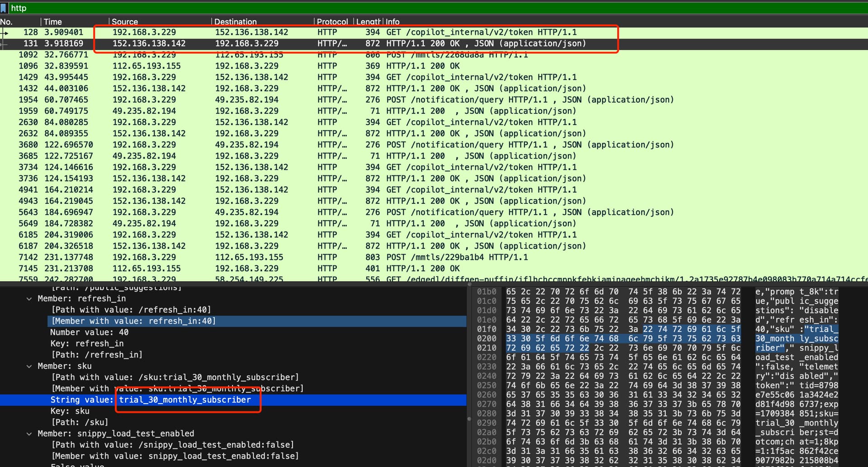Viewport: 868px width, 467px height.
Task: Click hex offset row 0200 in bytes pane
Action: coord(486,339)
